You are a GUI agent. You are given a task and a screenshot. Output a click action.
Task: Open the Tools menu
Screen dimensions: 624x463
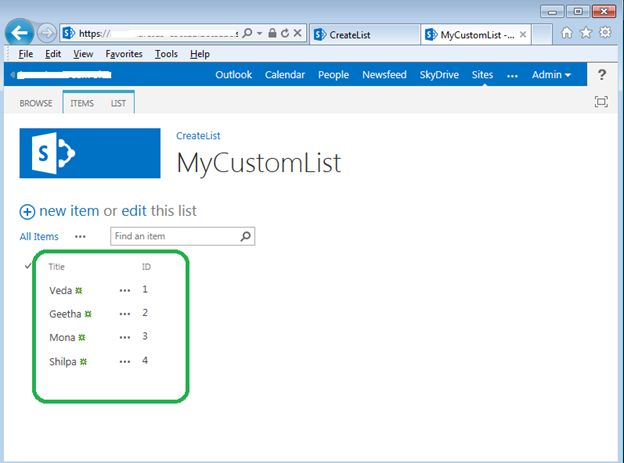(x=166, y=54)
